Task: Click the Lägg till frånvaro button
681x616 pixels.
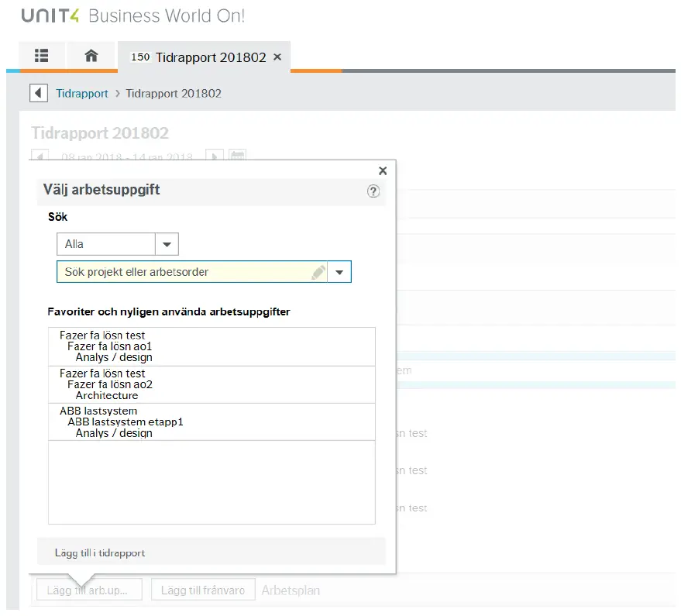Action: (202, 590)
